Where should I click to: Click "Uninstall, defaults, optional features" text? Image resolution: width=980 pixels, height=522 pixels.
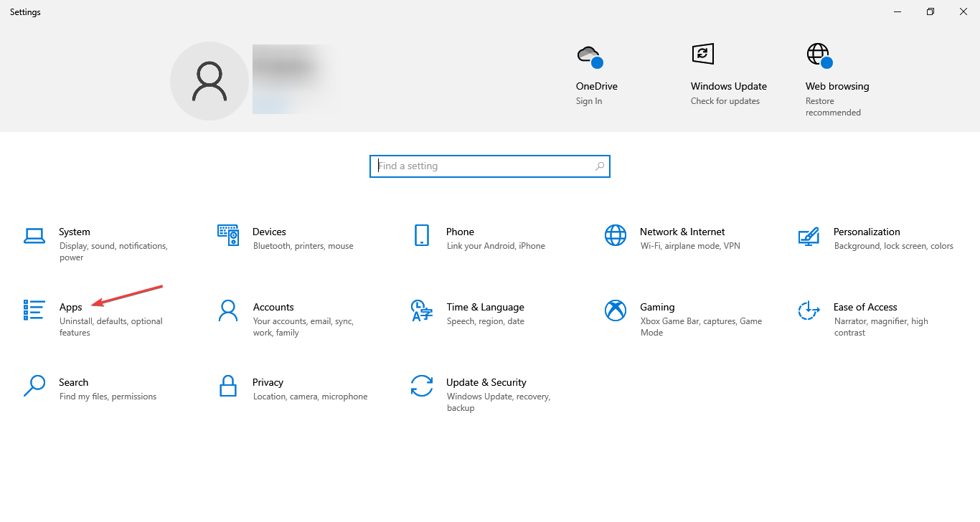click(111, 327)
